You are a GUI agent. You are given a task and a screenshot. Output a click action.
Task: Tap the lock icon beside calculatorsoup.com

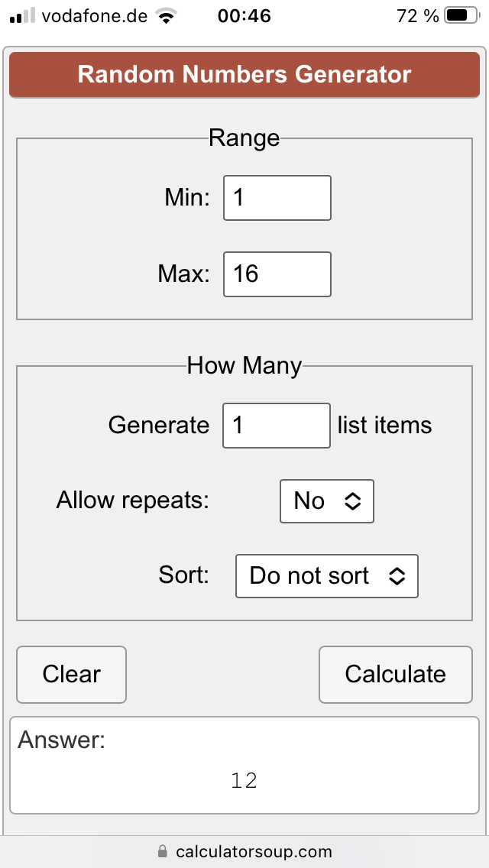(x=162, y=850)
